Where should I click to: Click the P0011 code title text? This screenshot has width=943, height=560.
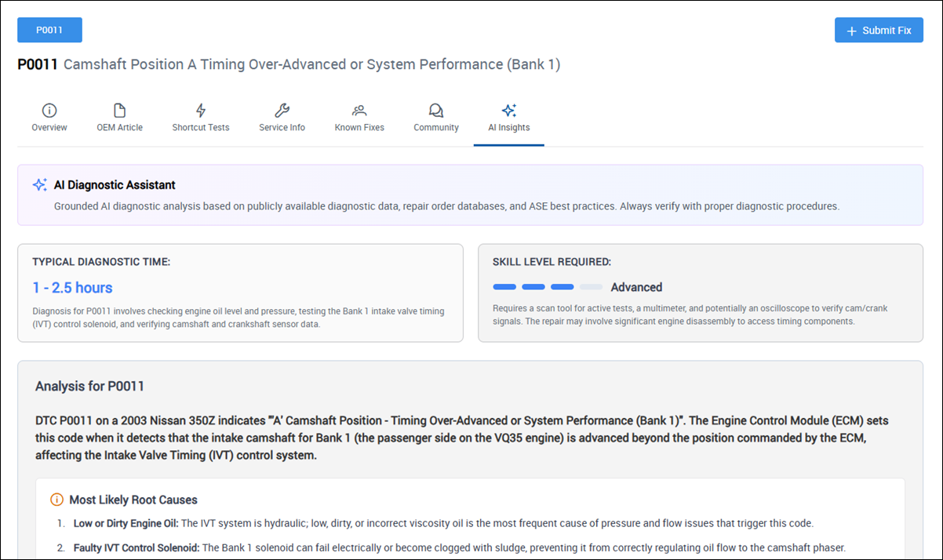38,64
